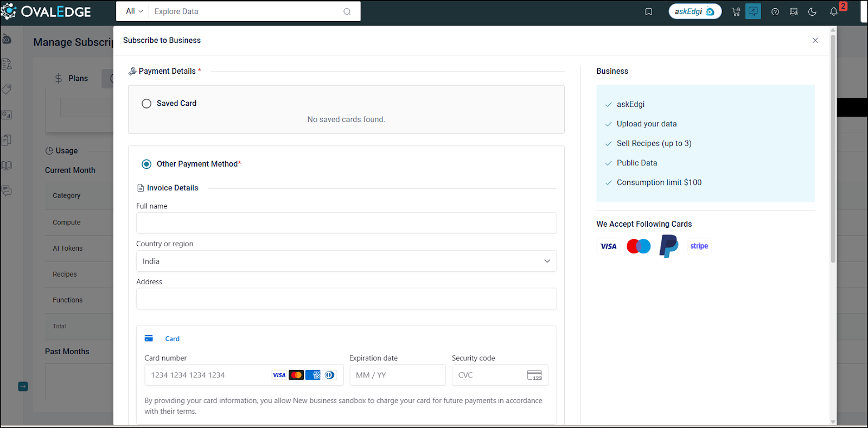Click the 'No saved cards found.' message
This screenshot has width=868, height=428.
tap(346, 119)
